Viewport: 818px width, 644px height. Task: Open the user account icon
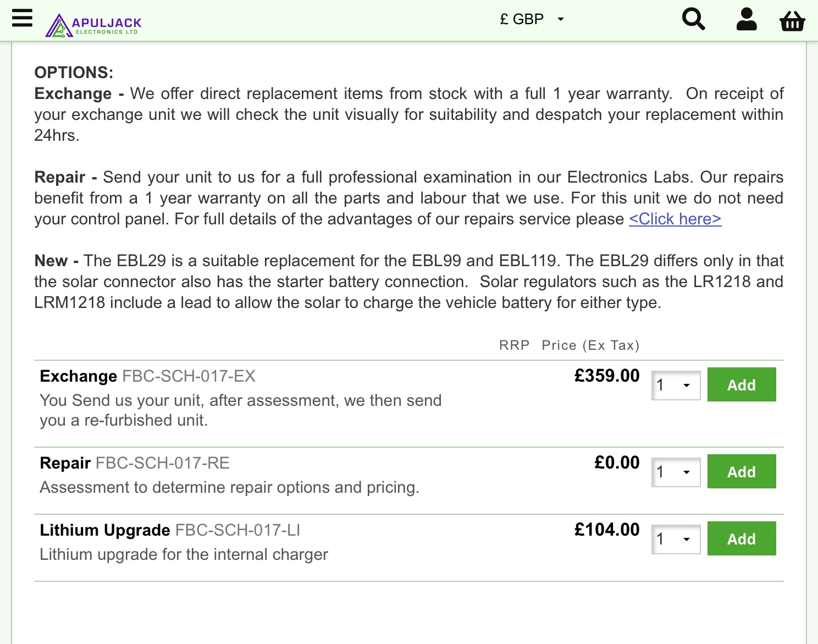pos(746,19)
